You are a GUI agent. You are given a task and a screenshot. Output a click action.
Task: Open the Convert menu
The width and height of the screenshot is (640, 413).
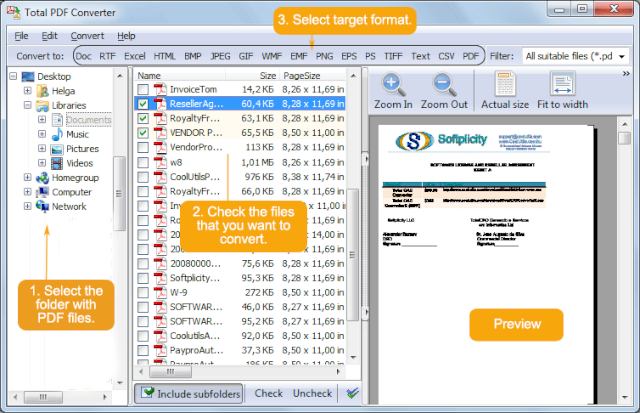(x=87, y=36)
